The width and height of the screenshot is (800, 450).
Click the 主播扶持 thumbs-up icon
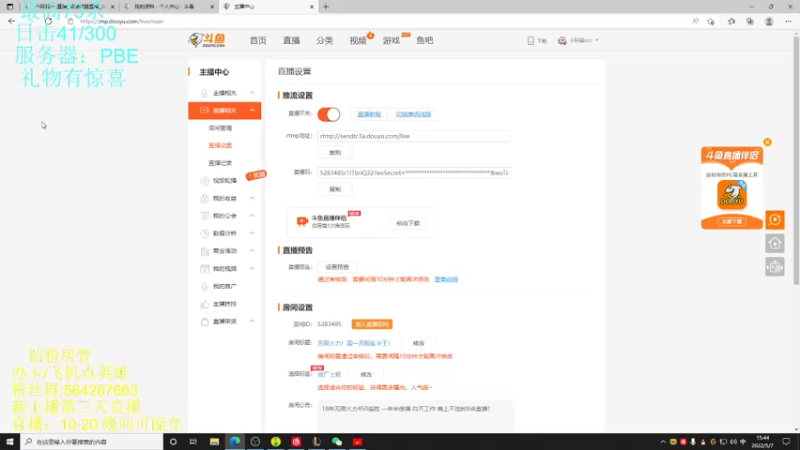[x=205, y=304]
